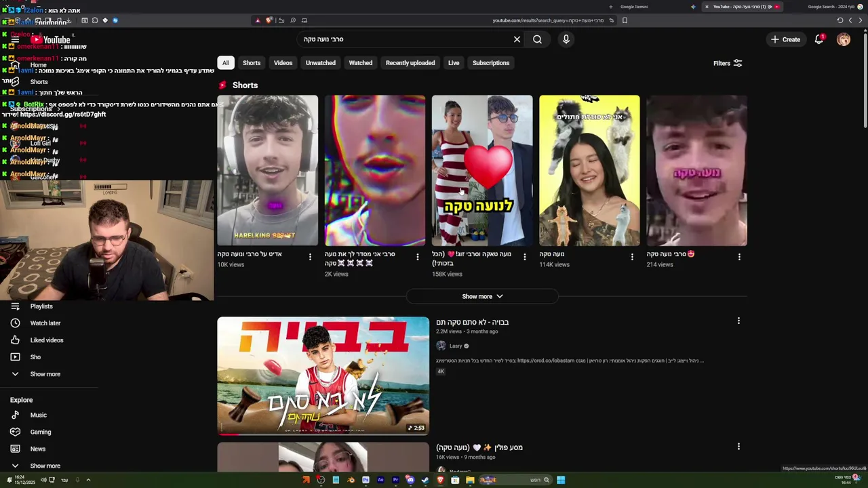Select the Subscriptions filter chip

point(491,63)
